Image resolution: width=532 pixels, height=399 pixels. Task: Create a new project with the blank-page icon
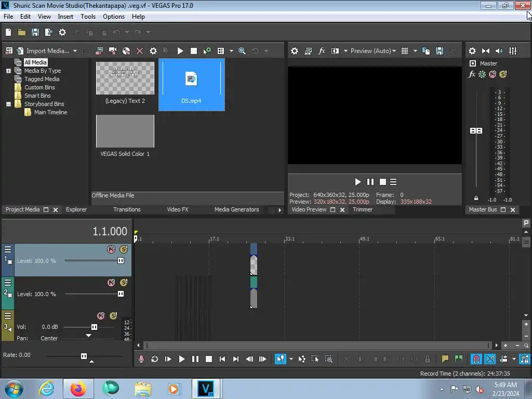[x=8, y=32]
